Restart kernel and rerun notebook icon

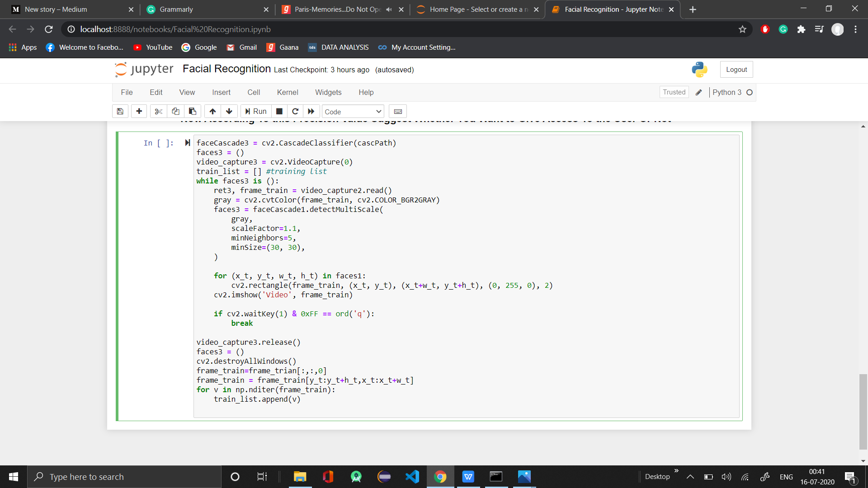[x=311, y=112]
